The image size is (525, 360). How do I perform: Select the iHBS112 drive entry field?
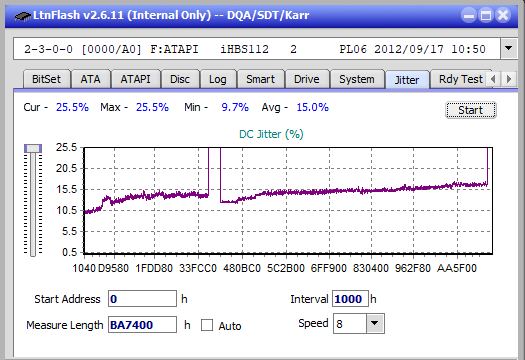(x=257, y=49)
